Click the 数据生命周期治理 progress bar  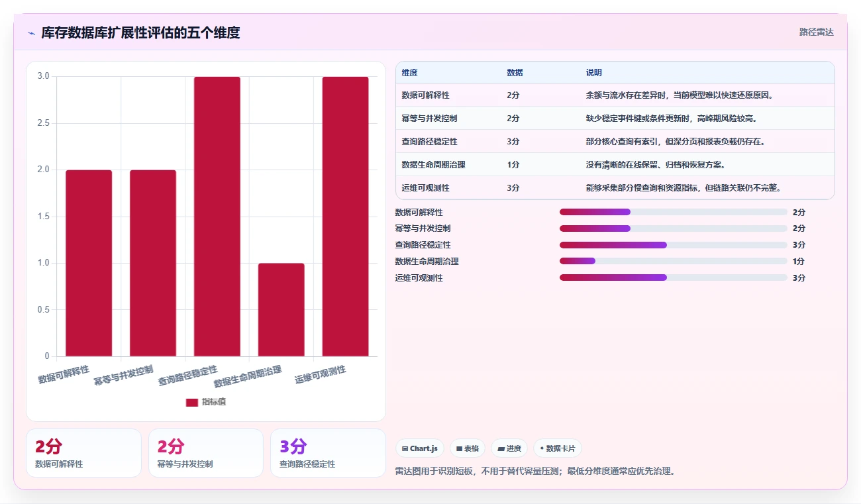click(674, 261)
